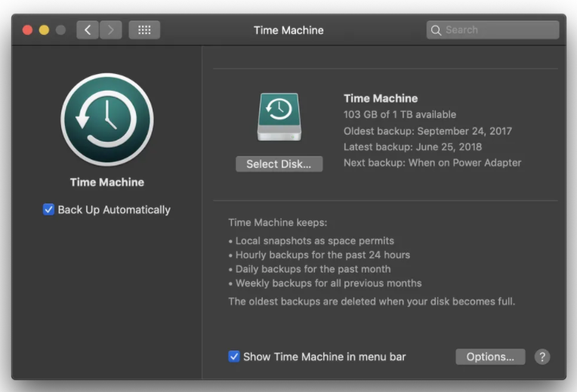Click the disabled gray zoom window button

[60, 29]
